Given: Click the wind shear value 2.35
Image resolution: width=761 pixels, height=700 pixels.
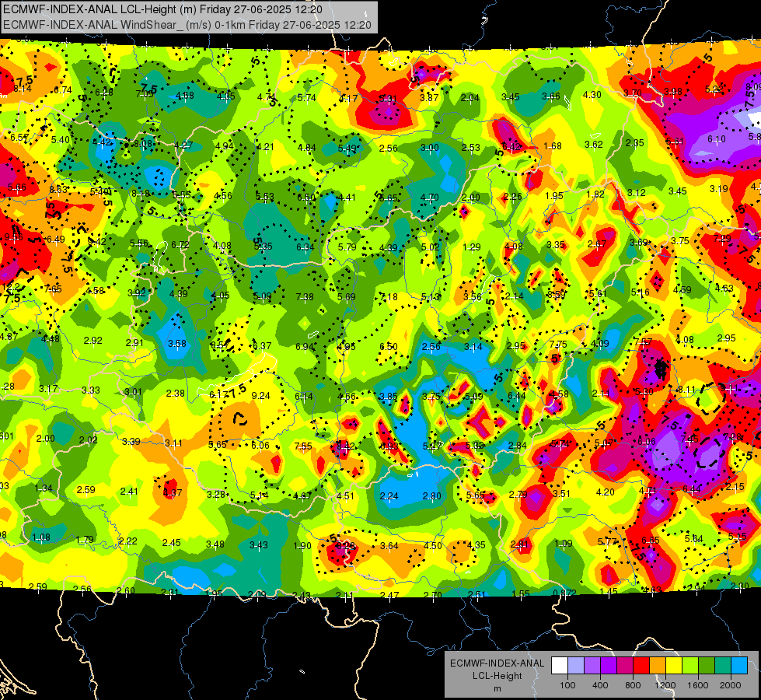Looking at the screenshot, I should 635,143.
